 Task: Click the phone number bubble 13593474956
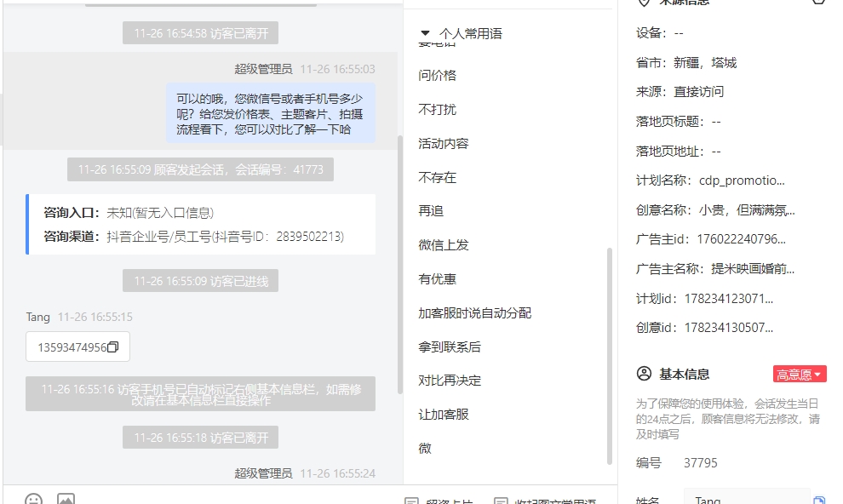78,347
